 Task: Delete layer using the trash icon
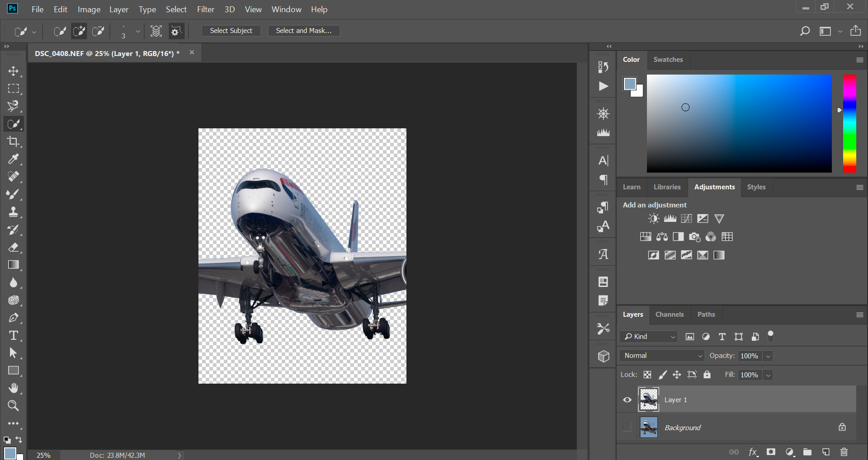coord(844,452)
